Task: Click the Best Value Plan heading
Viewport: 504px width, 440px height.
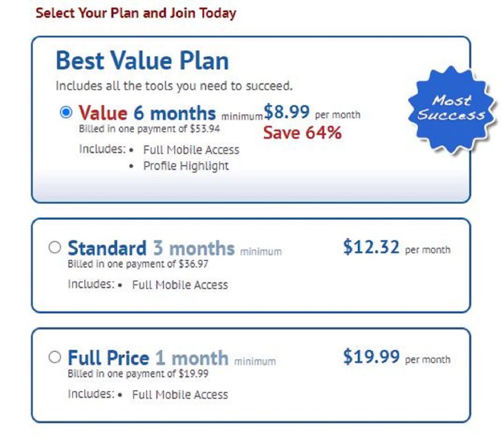Action: point(142,61)
